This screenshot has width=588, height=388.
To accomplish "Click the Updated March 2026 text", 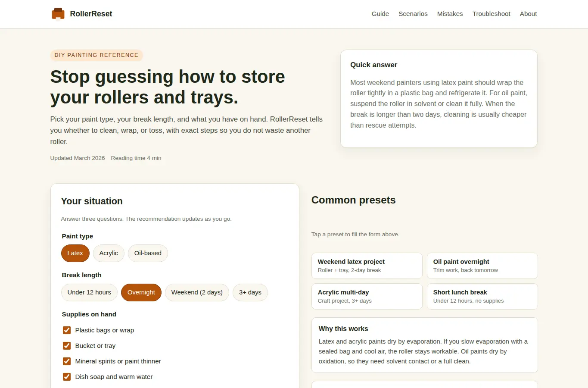I will 78,158.
